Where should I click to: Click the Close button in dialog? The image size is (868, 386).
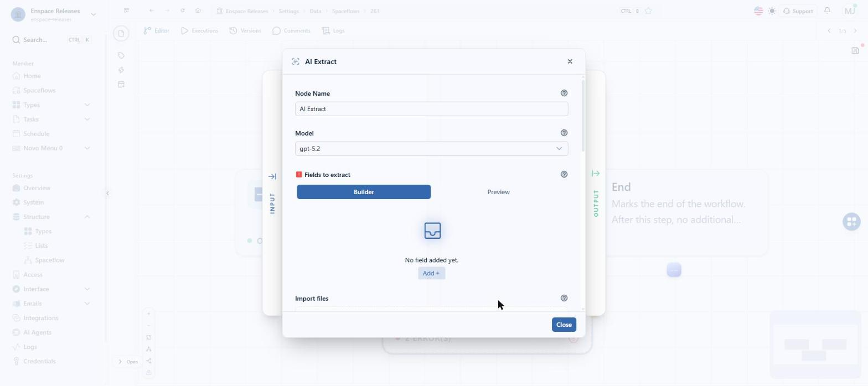[x=564, y=325]
